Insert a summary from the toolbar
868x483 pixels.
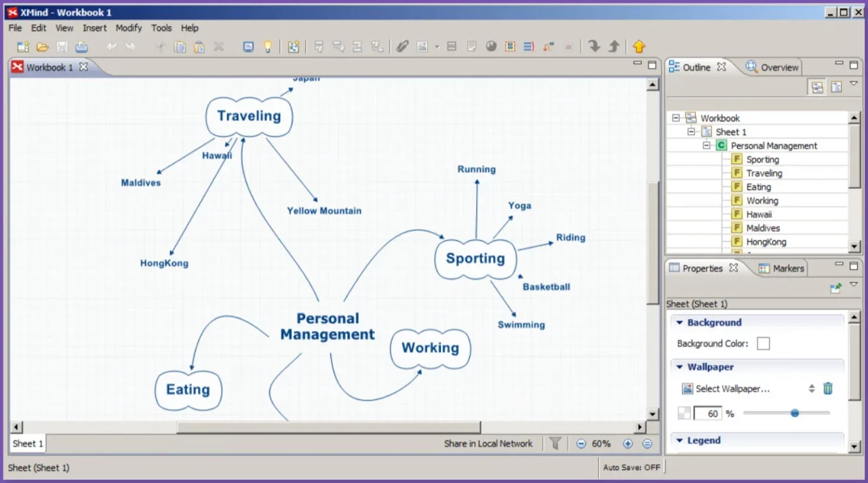529,46
